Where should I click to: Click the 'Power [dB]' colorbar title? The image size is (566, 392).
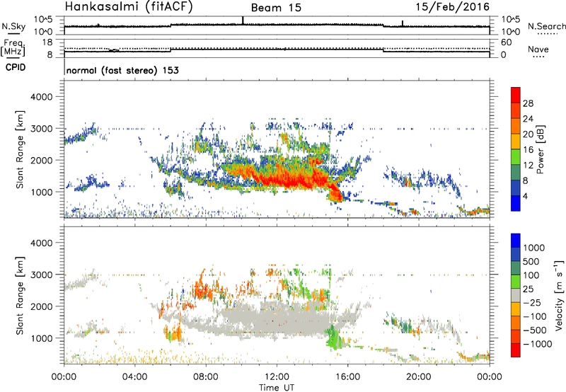click(540, 149)
